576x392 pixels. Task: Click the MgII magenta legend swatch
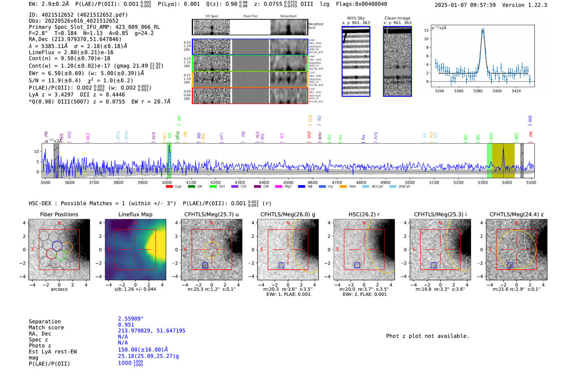tap(279, 187)
